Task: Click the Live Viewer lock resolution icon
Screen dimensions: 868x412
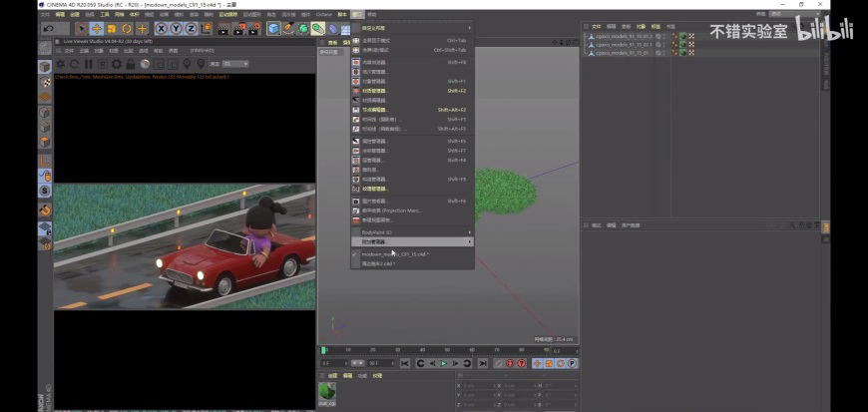Action: tap(131, 64)
